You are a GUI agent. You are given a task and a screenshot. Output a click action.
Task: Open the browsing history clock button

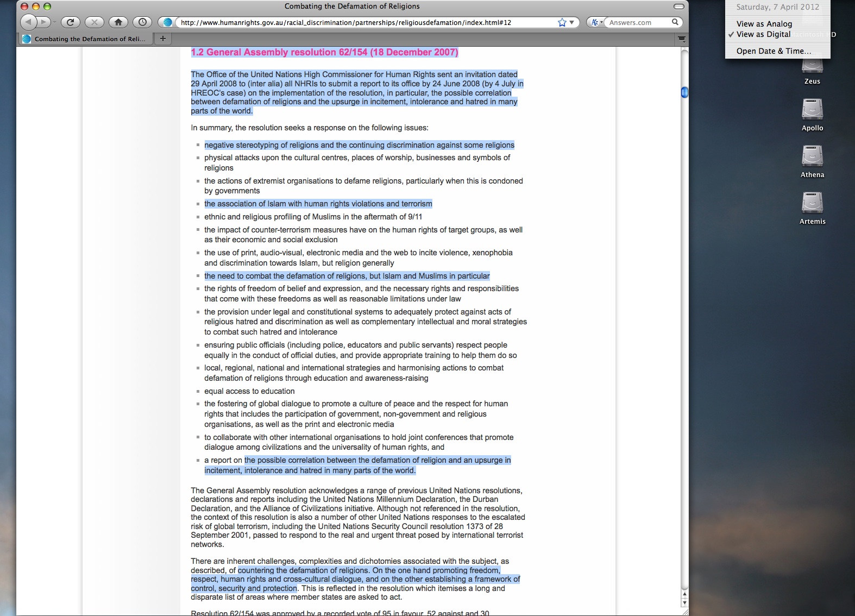click(142, 22)
